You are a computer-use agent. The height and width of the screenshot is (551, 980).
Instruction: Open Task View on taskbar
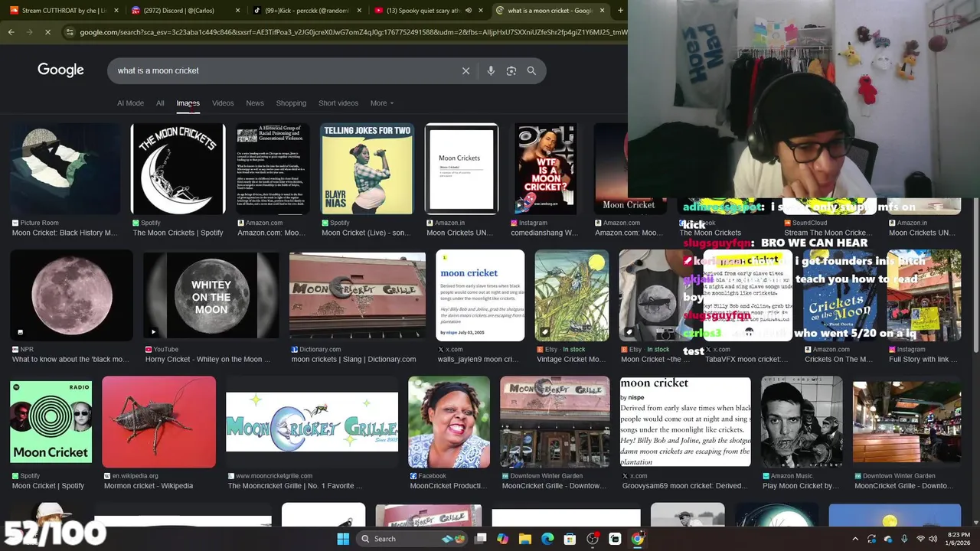[481, 539]
